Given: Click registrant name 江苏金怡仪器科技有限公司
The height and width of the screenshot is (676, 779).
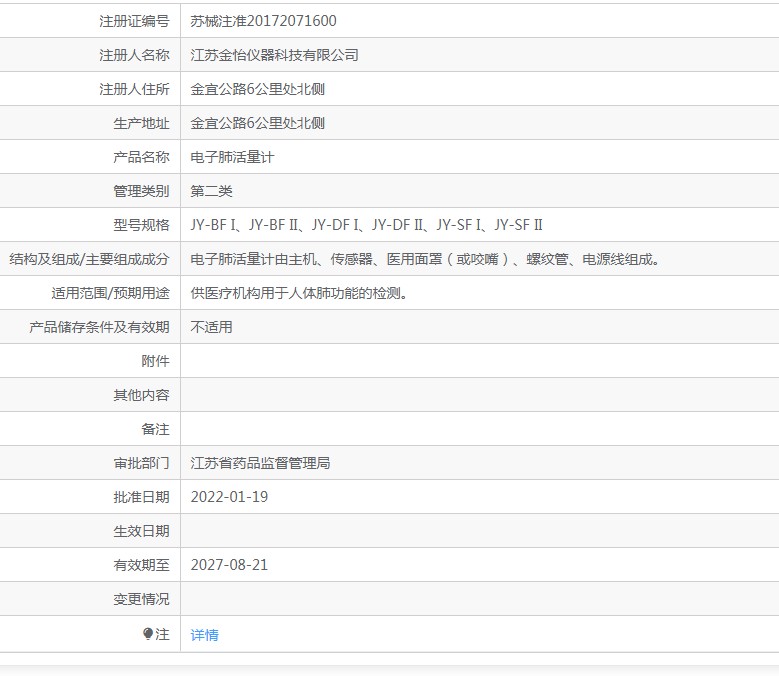Looking at the screenshot, I should [274, 55].
